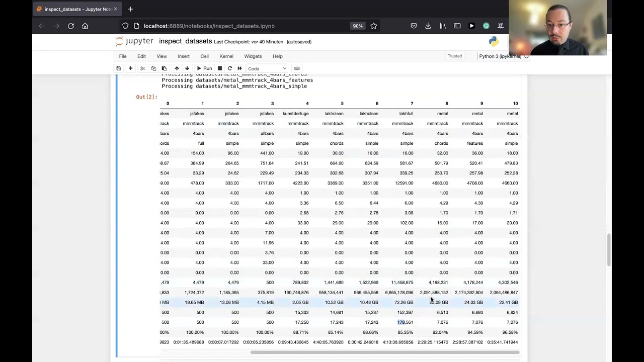Screen dimensions: 644x362
Task: Click the cell 12591.00
Action: pos(404,183)
